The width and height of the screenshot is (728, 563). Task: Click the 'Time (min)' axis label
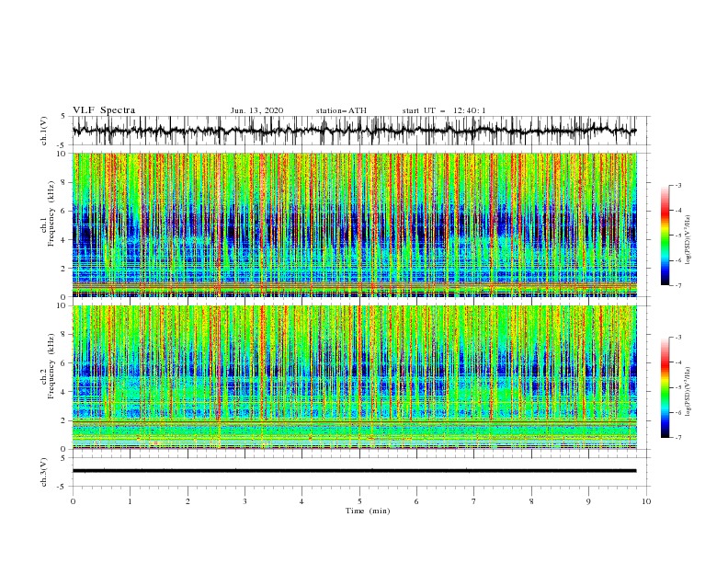point(368,511)
